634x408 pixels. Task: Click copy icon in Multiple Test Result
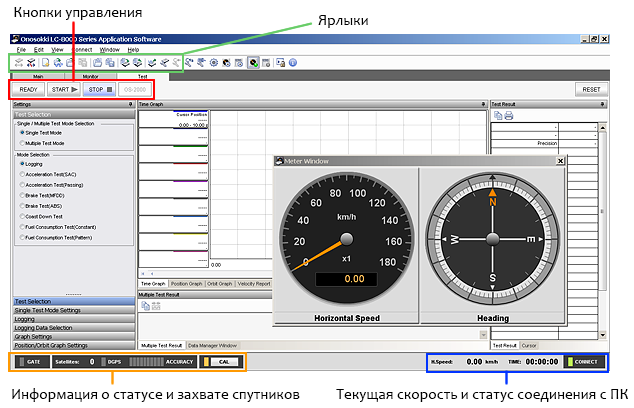point(146,306)
